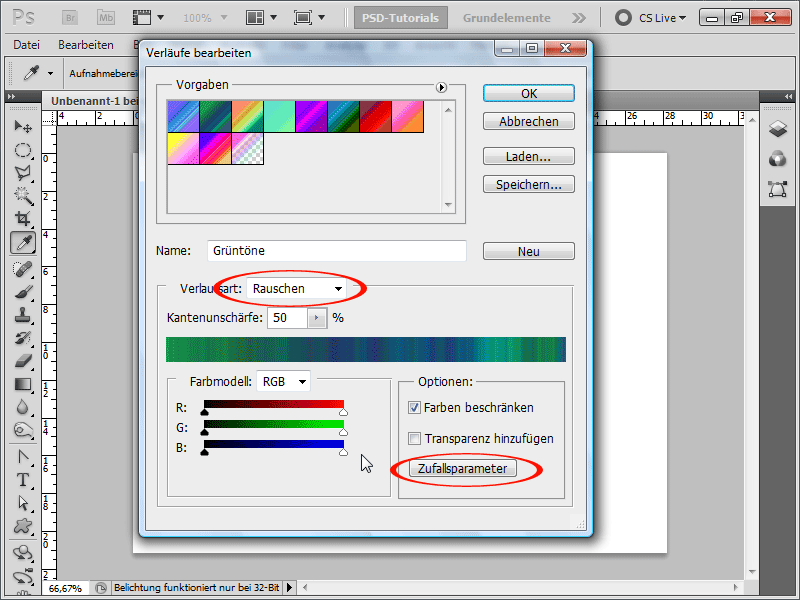This screenshot has width=800, height=600.
Task: Click Laden... button
Action: (529, 156)
